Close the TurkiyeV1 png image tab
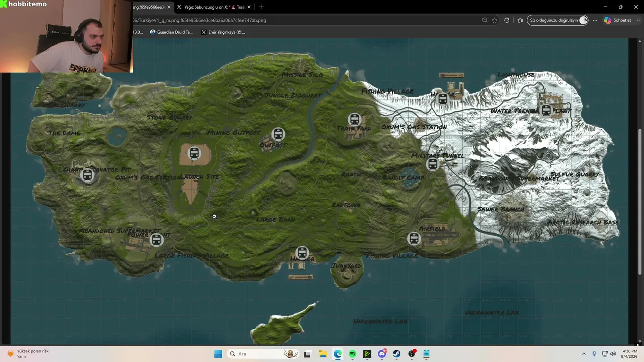The width and height of the screenshot is (644, 362). click(169, 7)
